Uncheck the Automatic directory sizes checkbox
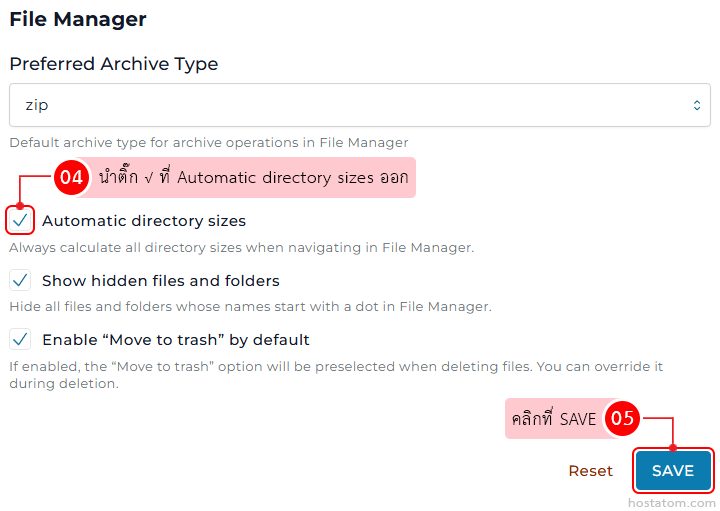This screenshot has height=511, width=720. 20,221
